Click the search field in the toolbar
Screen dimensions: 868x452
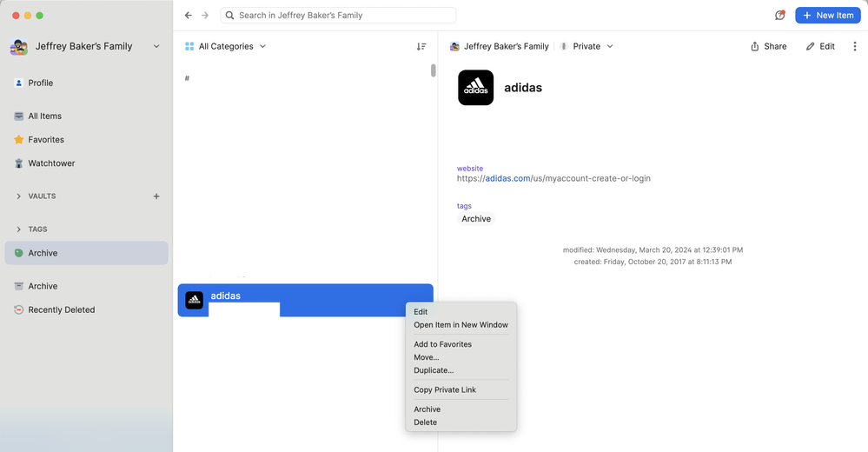pos(339,16)
